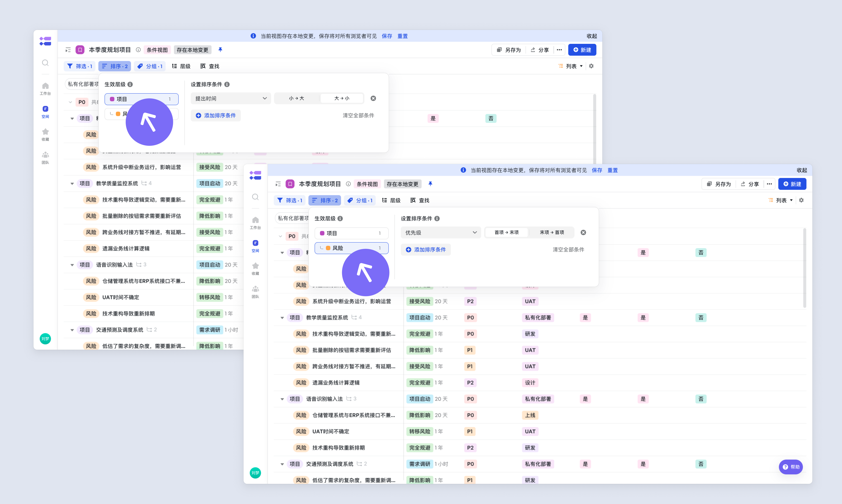Open 工作台 in the front window sidebar
842x504 pixels.
[255, 223]
